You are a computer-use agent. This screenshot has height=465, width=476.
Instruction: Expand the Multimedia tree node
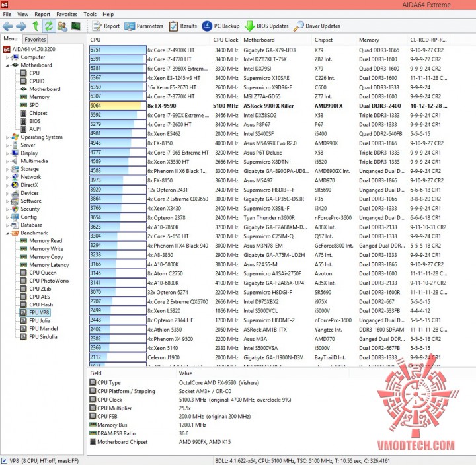tap(7, 161)
